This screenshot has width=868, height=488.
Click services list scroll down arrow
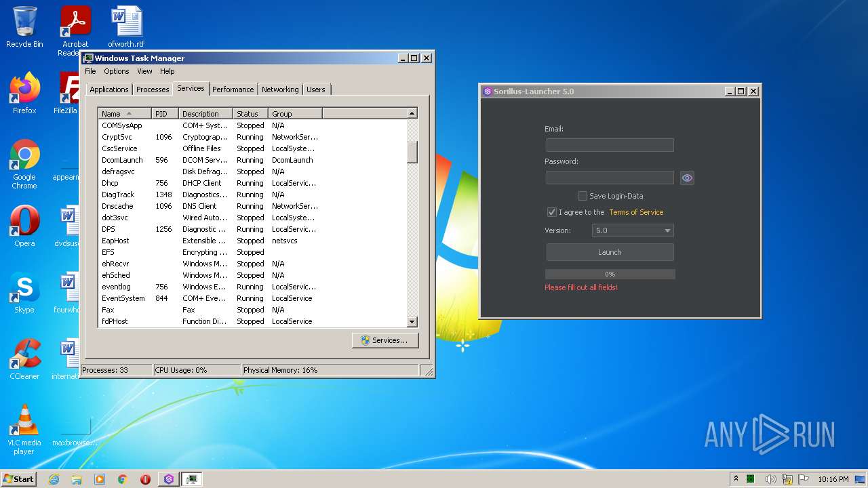(x=412, y=322)
